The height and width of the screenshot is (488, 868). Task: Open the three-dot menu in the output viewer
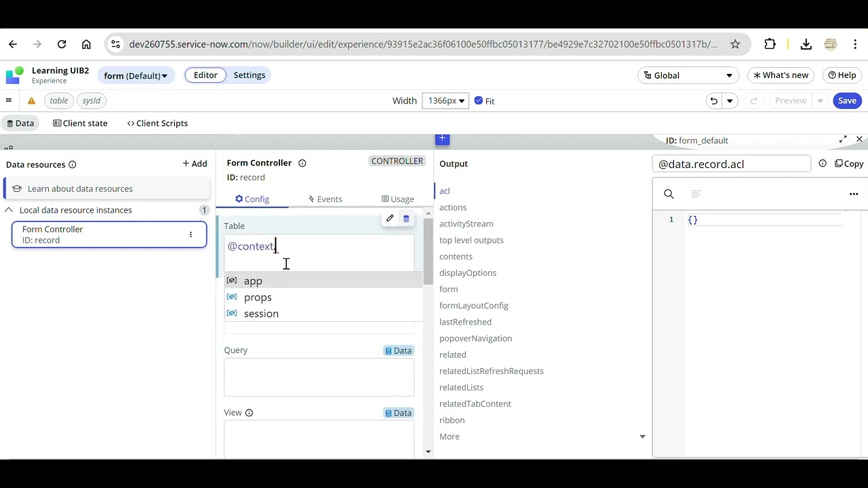point(854,195)
